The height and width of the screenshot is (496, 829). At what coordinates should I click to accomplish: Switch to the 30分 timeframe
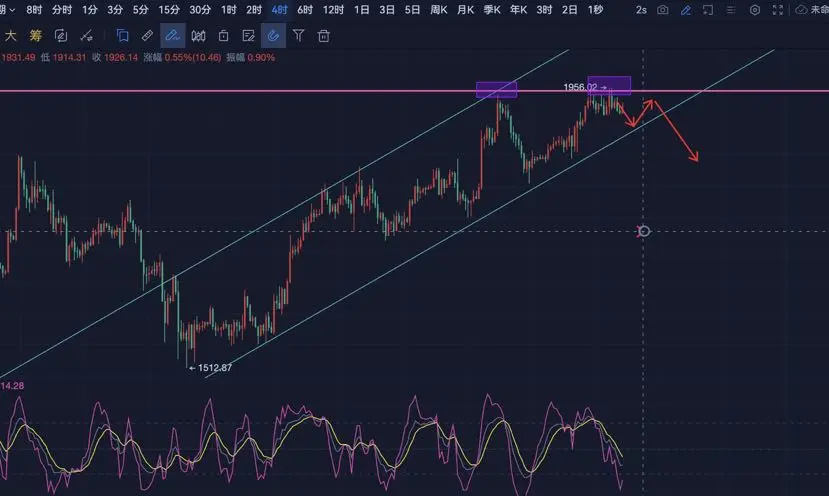point(200,10)
